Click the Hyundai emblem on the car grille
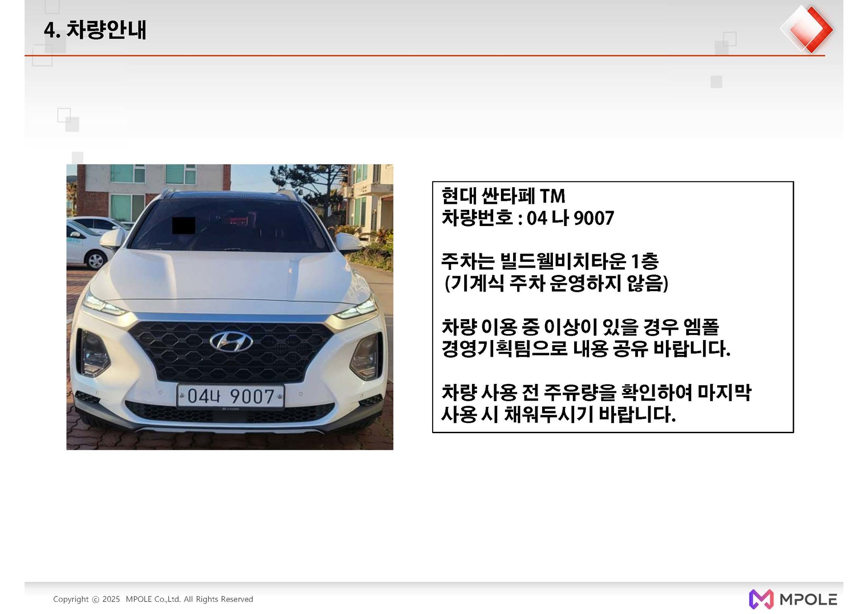 pos(231,341)
